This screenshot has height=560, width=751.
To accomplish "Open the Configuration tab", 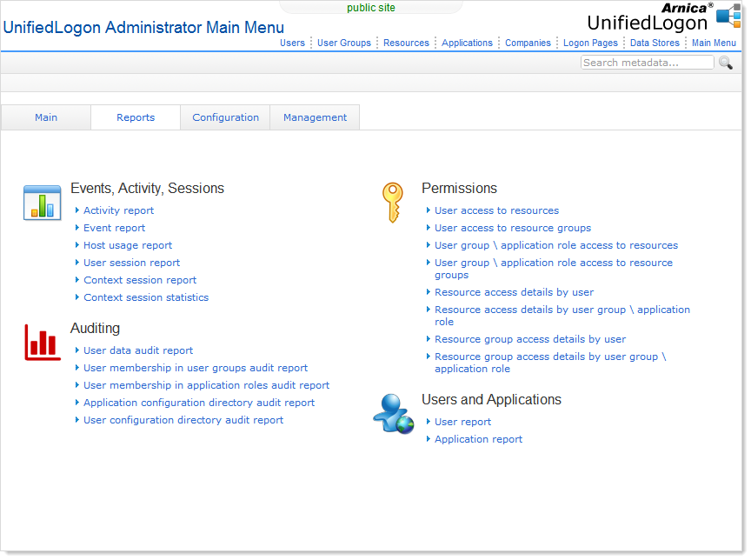I will (x=225, y=117).
